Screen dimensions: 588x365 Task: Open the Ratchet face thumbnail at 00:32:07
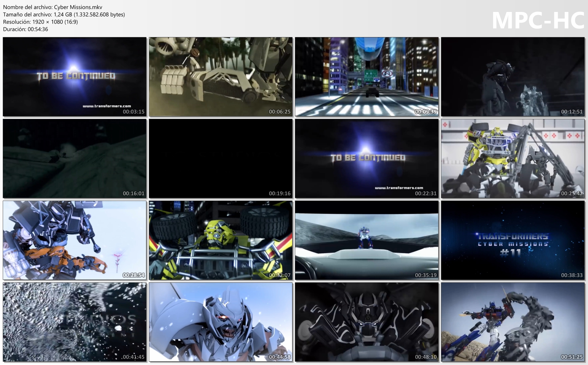[221, 240]
